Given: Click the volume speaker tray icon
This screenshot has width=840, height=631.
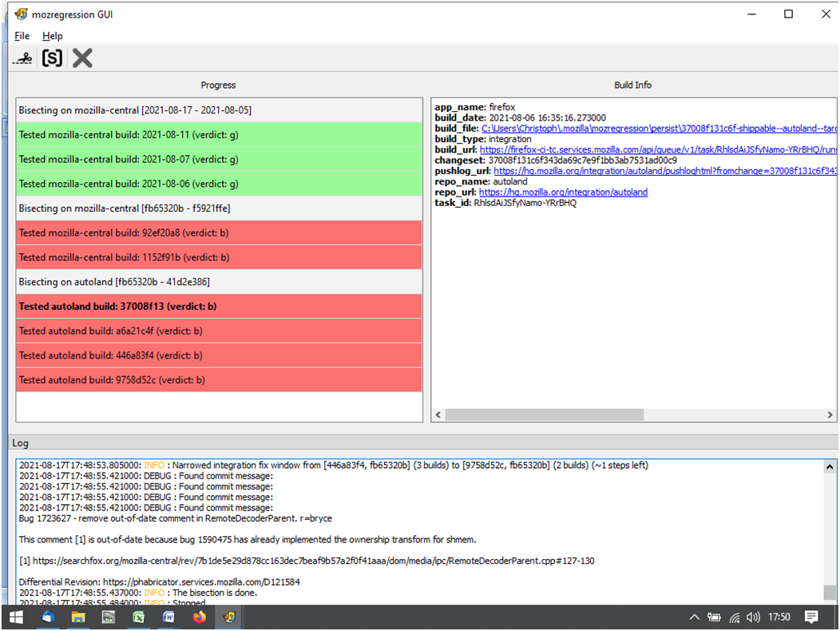Looking at the screenshot, I should 753,617.
